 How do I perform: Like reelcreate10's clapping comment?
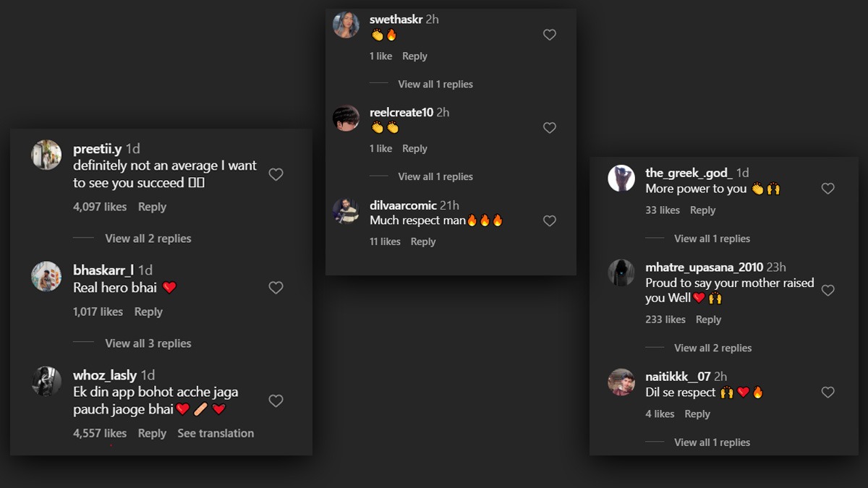[550, 128]
